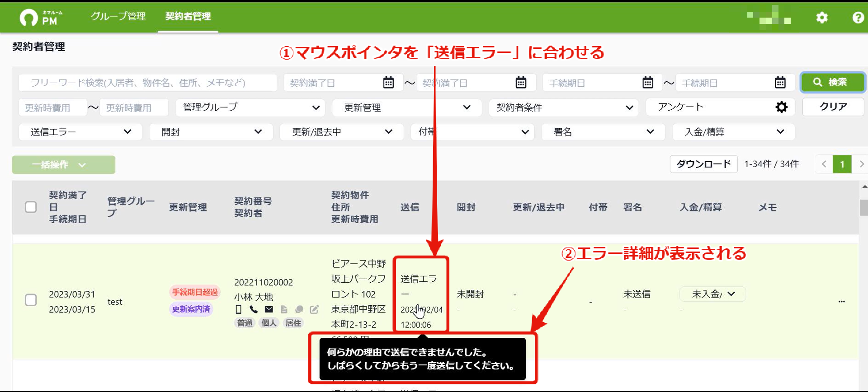Expand the 開封 filter dropdown
Viewport: 868px width, 392px height.
[211, 132]
